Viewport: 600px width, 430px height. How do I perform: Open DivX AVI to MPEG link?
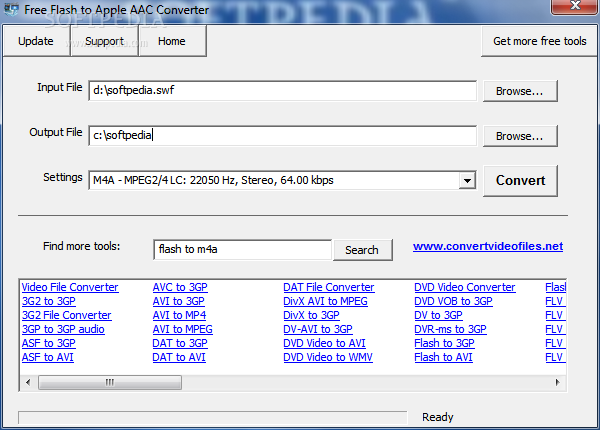click(x=325, y=301)
